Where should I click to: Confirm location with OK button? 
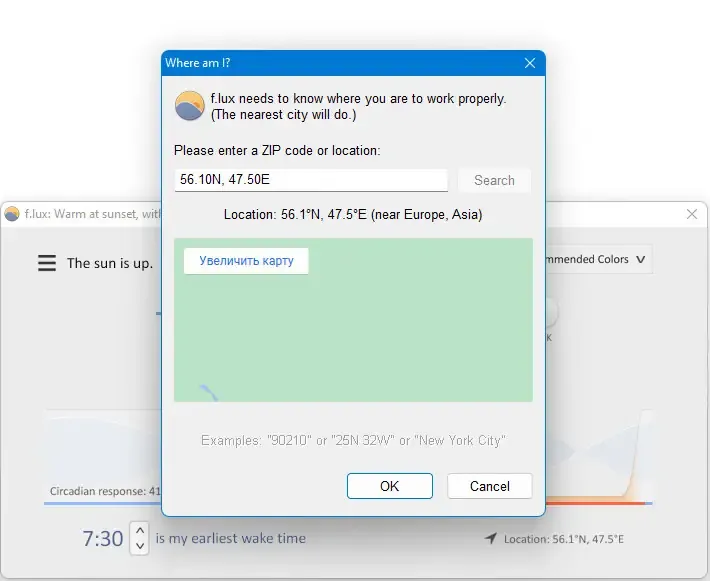[389, 486]
